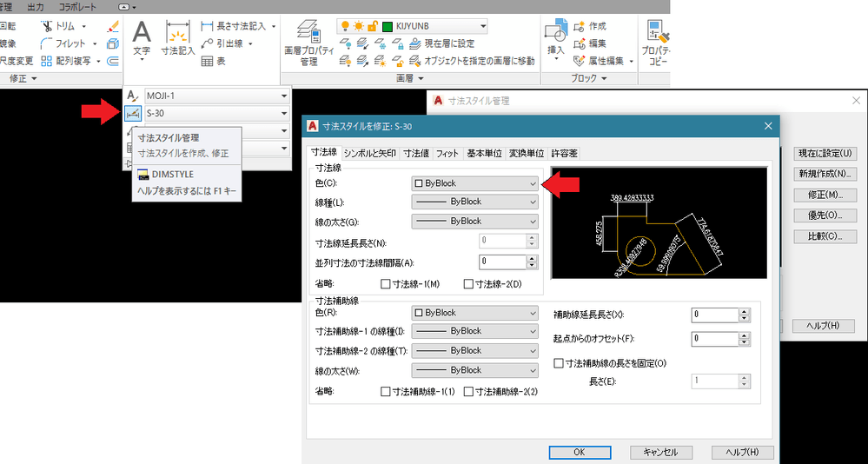The width and height of the screenshot is (868, 464).
Task: Switch to the シンボルと矢印 tab
Action: click(370, 154)
